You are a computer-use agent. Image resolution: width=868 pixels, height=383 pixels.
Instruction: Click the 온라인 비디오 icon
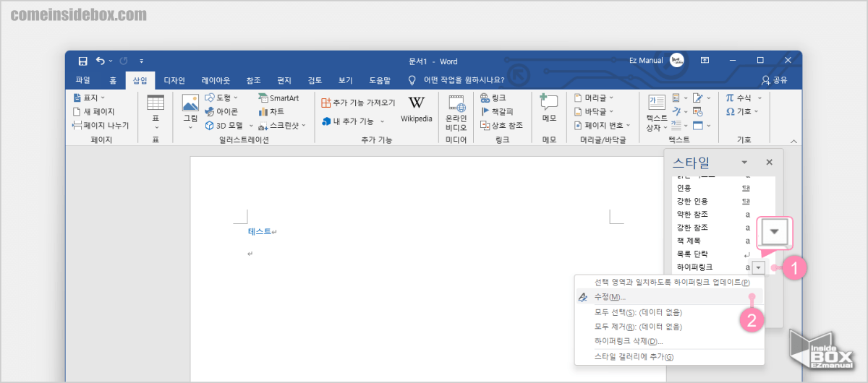(456, 113)
